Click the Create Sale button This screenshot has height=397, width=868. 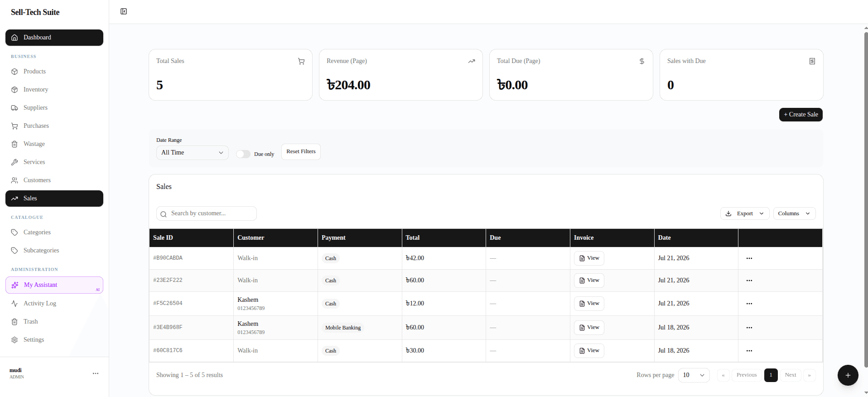coord(801,115)
